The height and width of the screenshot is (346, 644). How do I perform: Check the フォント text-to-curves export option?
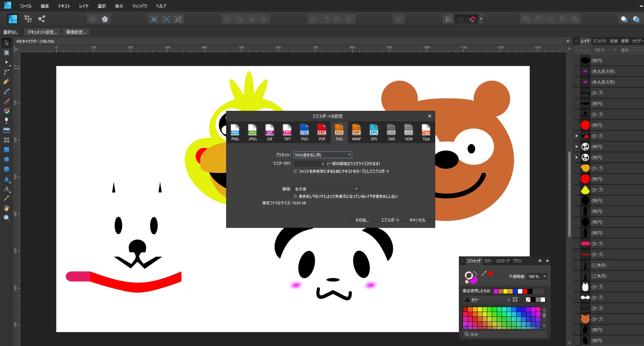click(296, 171)
